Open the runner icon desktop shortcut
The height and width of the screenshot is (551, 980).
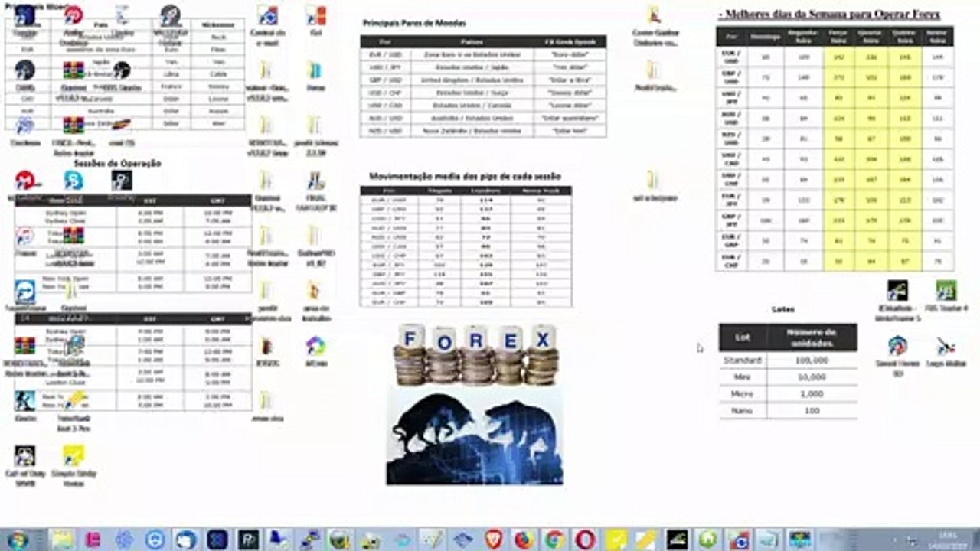[24, 406]
